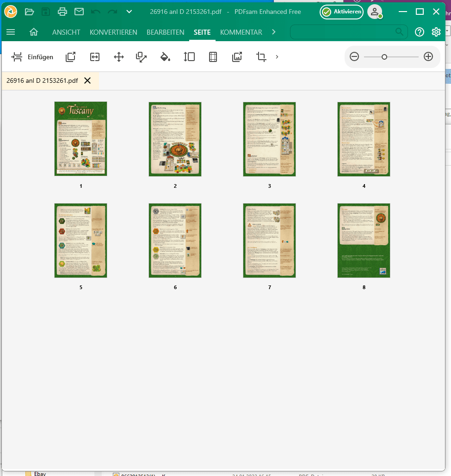Zoom out thumbnails with minus button
The height and width of the screenshot is (476, 451).
354,56
